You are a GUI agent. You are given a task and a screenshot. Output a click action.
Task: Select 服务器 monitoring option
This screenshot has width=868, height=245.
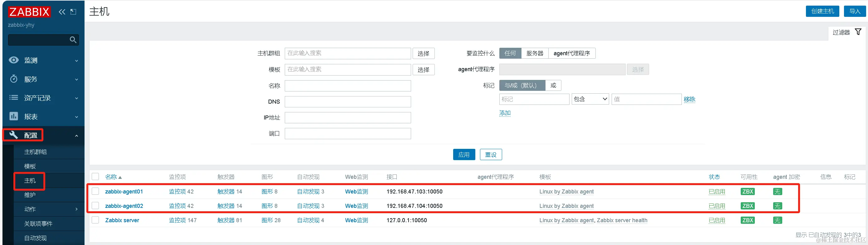tap(535, 53)
